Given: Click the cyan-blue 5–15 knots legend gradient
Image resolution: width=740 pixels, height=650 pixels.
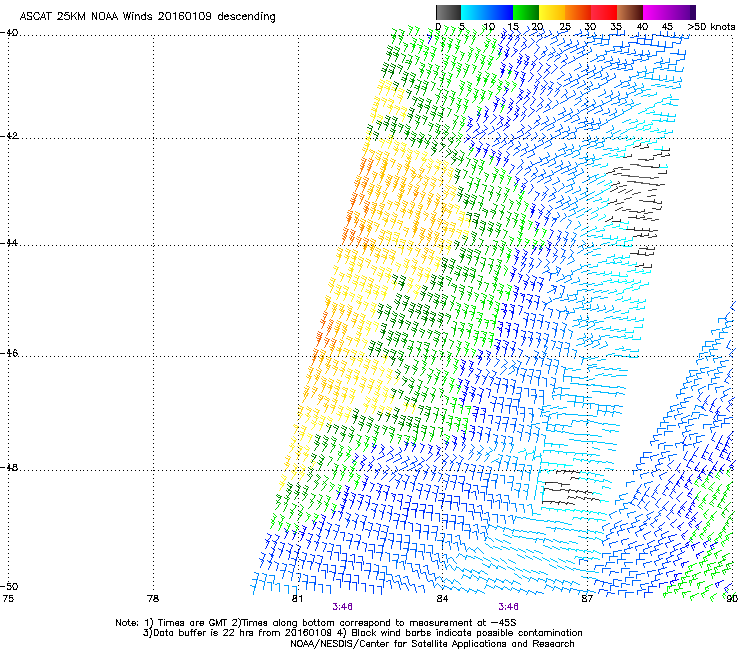Looking at the screenshot, I should pos(487,12).
